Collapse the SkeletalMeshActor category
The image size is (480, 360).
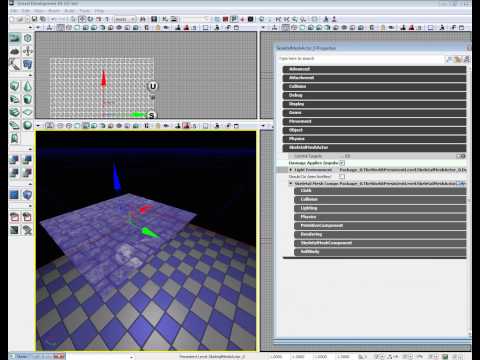(374, 148)
